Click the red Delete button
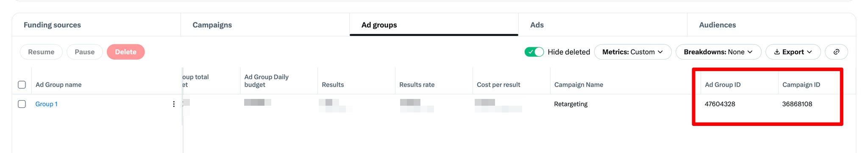Screen dimensions: 868x153 tap(126, 52)
